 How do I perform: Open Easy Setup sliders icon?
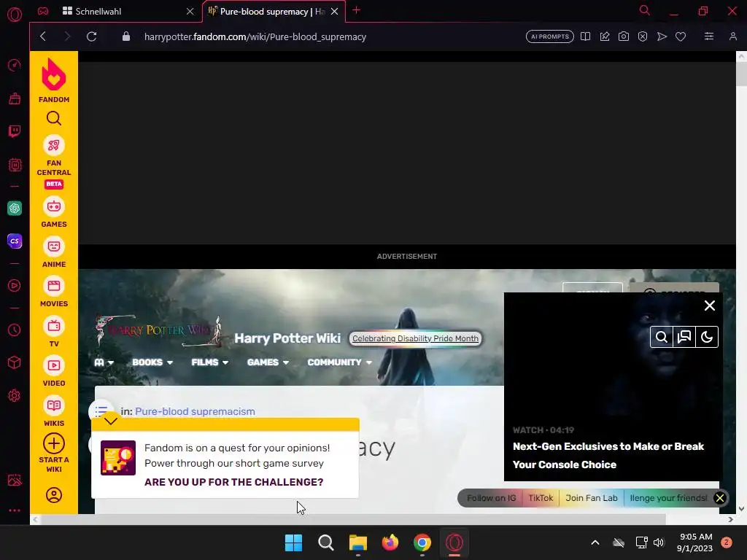709,36
